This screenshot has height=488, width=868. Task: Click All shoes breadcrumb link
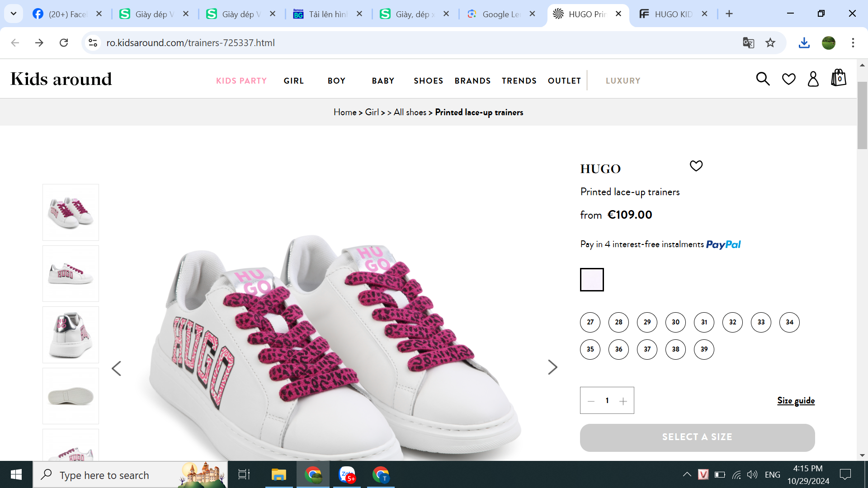(x=410, y=112)
